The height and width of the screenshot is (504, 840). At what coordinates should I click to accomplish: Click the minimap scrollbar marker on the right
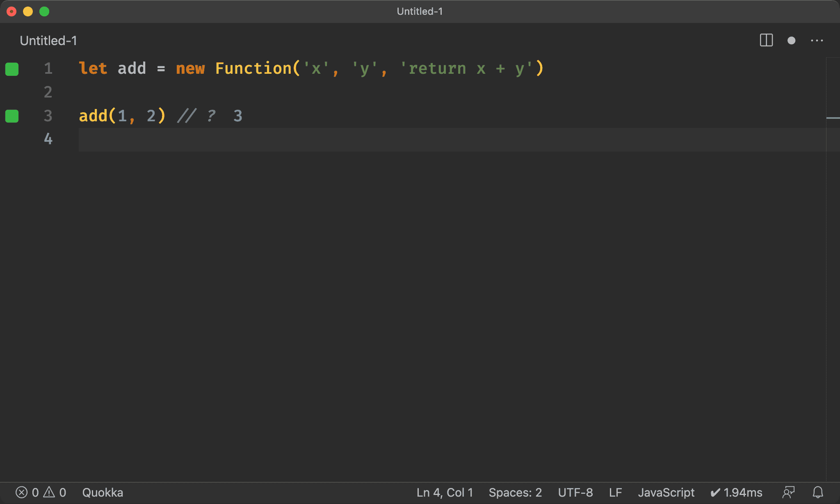pos(833,118)
